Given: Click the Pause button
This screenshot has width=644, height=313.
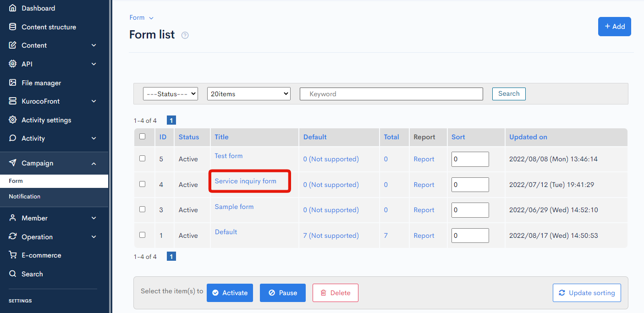Looking at the screenshot, I should [283, 293].
